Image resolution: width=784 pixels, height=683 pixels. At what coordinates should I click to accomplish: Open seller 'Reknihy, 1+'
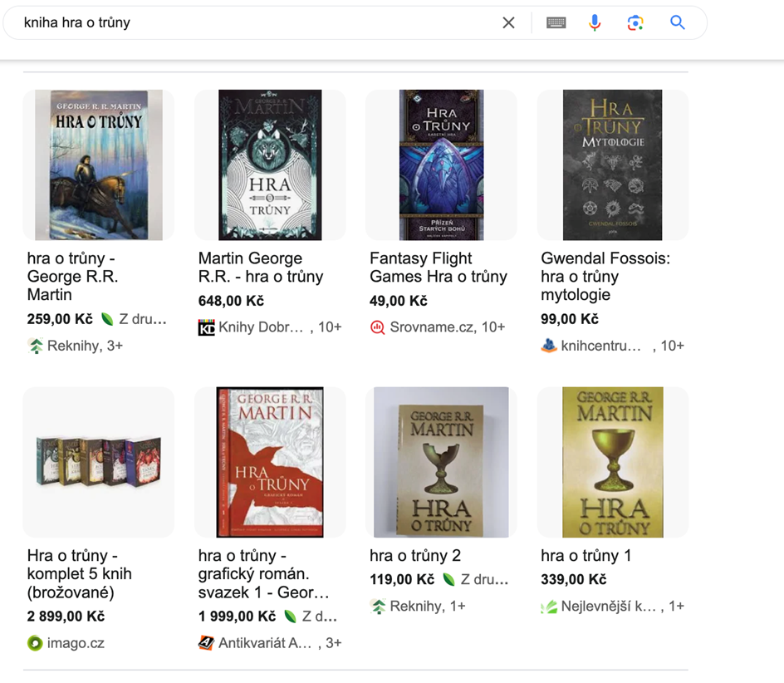click(428, 607)
